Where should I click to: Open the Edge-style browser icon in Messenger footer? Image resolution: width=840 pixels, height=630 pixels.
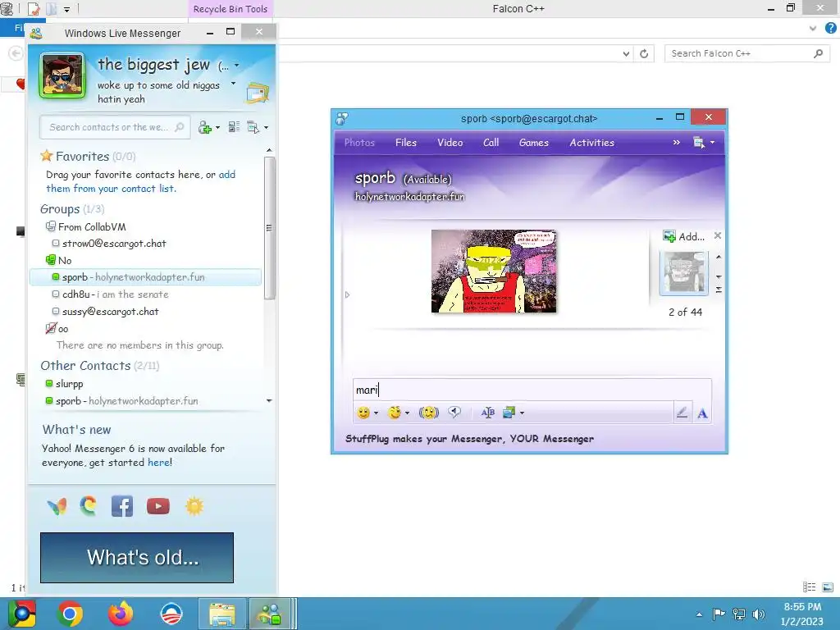pos(89,505)
